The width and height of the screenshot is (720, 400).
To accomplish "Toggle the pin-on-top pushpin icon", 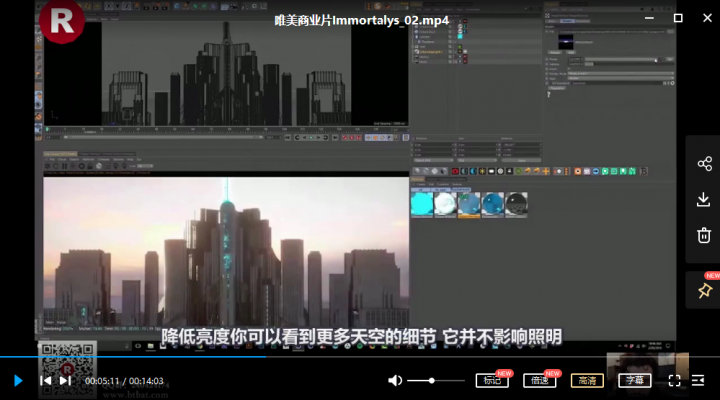I will [705, 290].
